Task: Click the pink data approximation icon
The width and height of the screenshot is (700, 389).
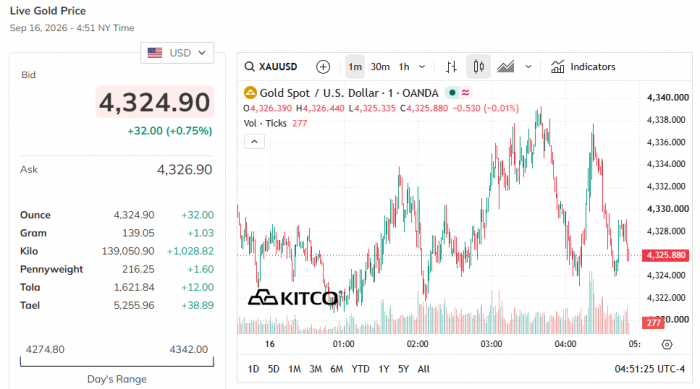Action: 465,92
